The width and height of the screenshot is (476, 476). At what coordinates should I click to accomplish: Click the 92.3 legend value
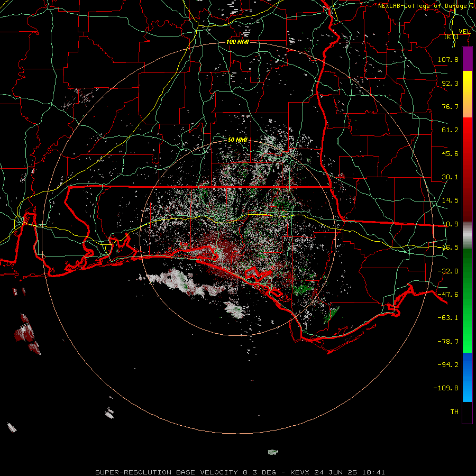(450, 83)
